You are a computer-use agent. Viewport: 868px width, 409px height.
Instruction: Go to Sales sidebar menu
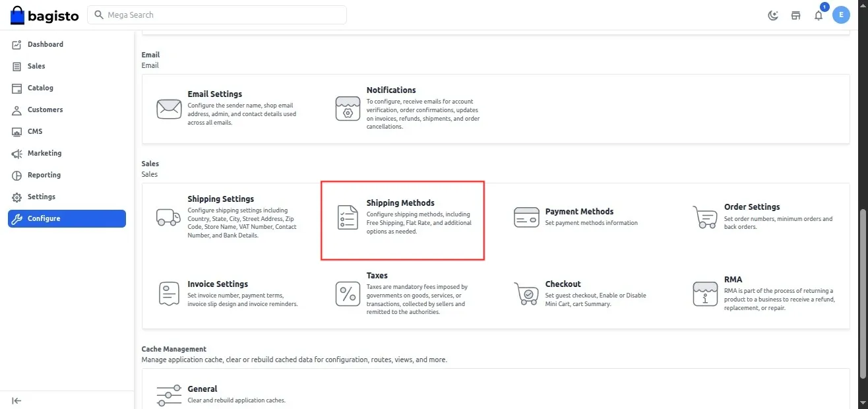pos(36,66)
